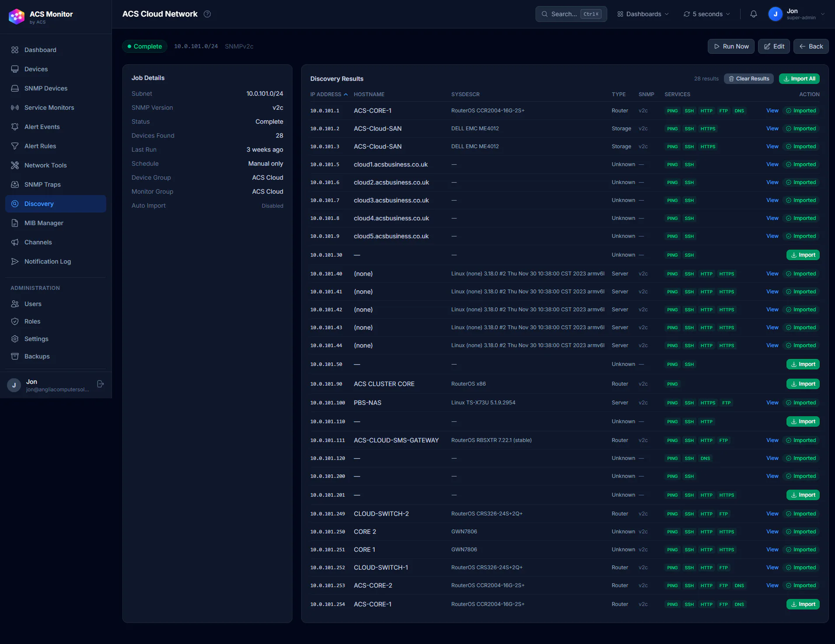Viewport: 835px width, 644px height.
Task: Go Back using the Back button
Action: pos(811,46)
